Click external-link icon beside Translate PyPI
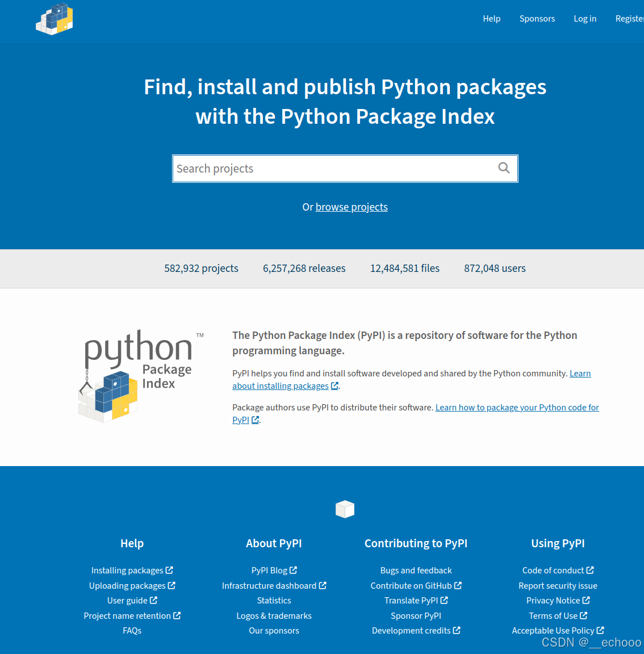 444,600
